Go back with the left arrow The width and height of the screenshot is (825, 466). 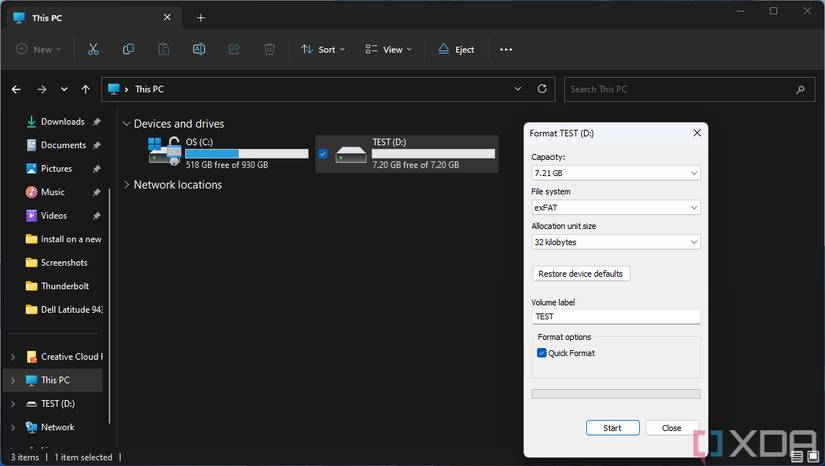[x=16, y=89]
